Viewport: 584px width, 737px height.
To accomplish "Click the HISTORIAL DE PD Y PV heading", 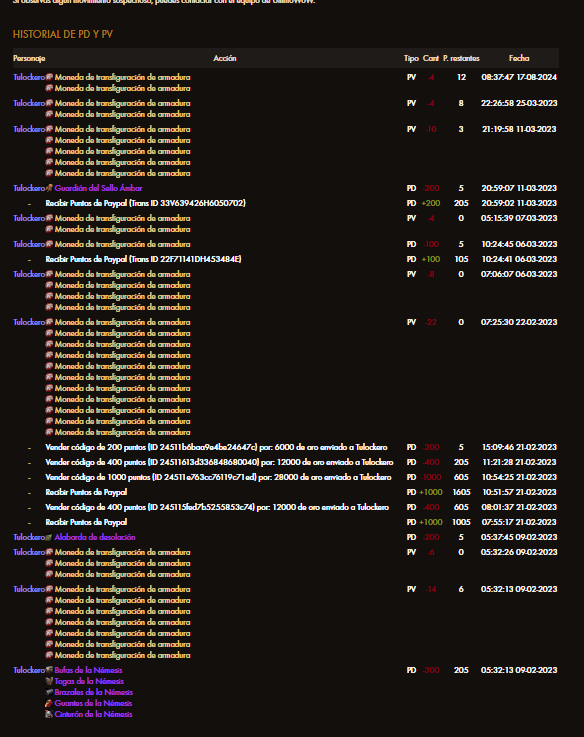I will tap(63, 34).
